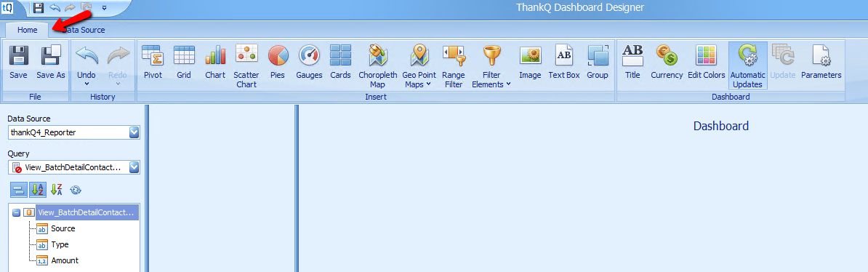Viewport: 868px width, 272px height.
Task: Add a Grid to the dashboard
Action: (184, 62)
